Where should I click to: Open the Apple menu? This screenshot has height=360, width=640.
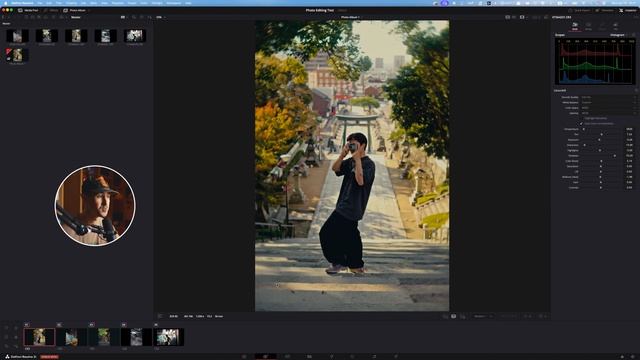6,3
